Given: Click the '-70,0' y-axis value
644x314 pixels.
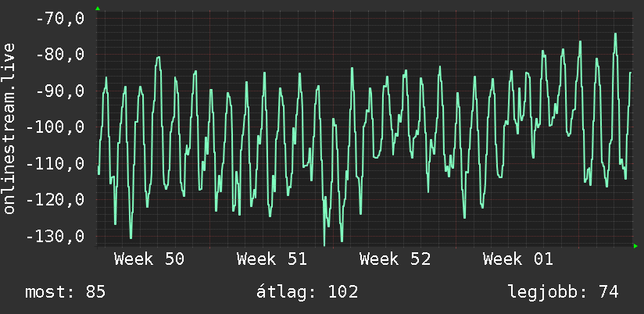Looking at the screenshot, I should tap(60, 19).
